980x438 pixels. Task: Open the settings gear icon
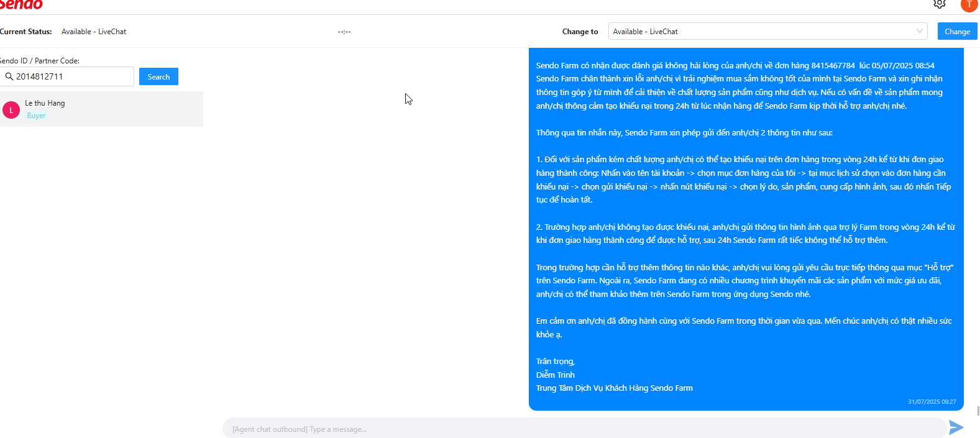pyautogui.click(x=940, y=4)
